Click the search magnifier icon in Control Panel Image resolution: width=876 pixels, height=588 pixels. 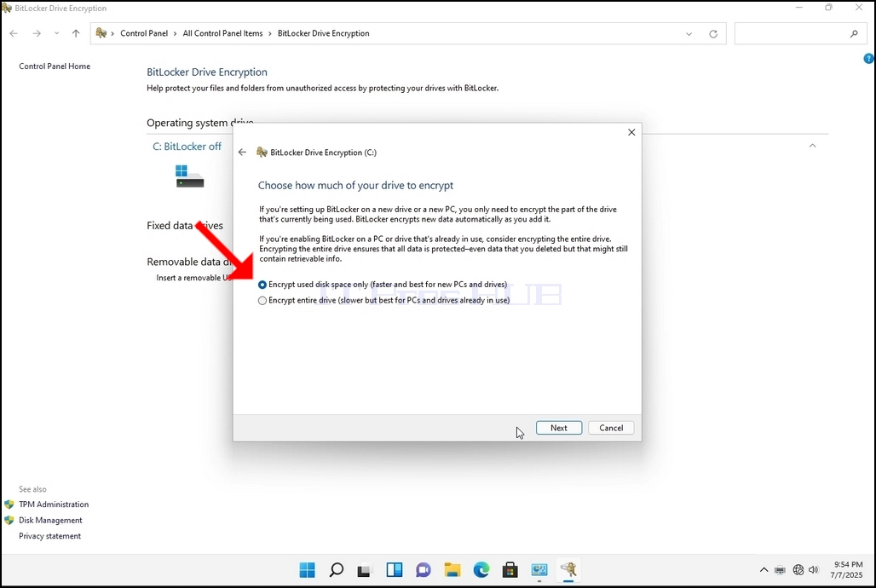(854, 33)
